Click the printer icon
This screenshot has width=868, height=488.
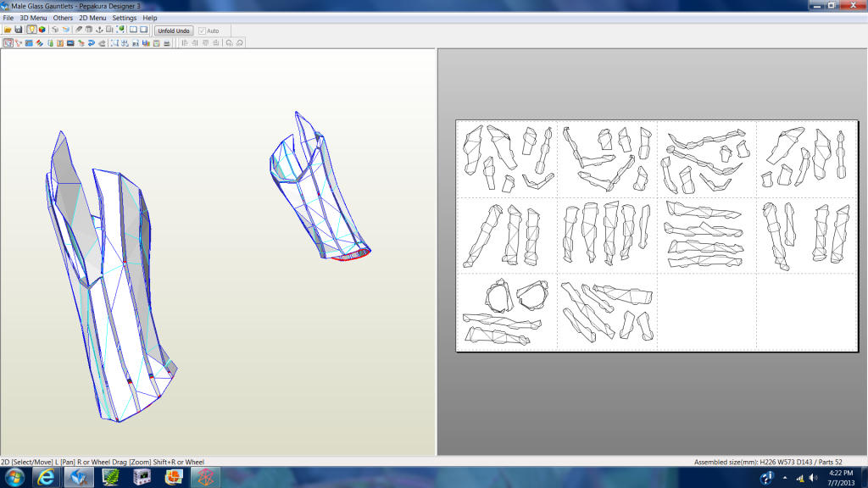click(x=167, y=42)
